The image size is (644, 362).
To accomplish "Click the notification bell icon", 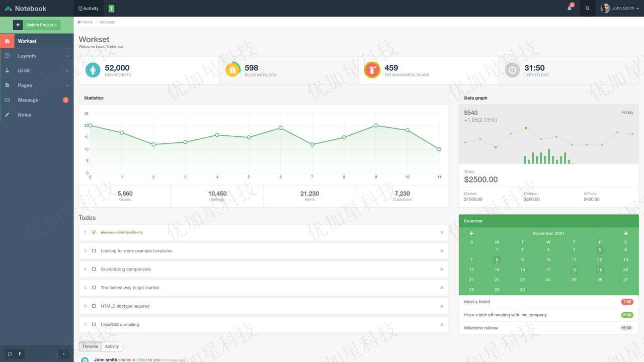I will click(x=570, y=9).
